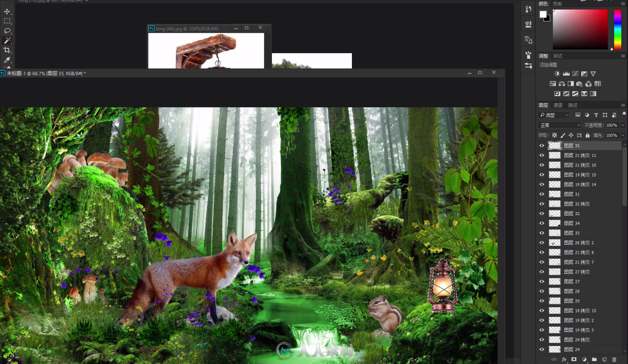Open the 正常 blend mode dropdown
Image resolution: width=628 pixels, height=364 pixels.
click(559, 125)
